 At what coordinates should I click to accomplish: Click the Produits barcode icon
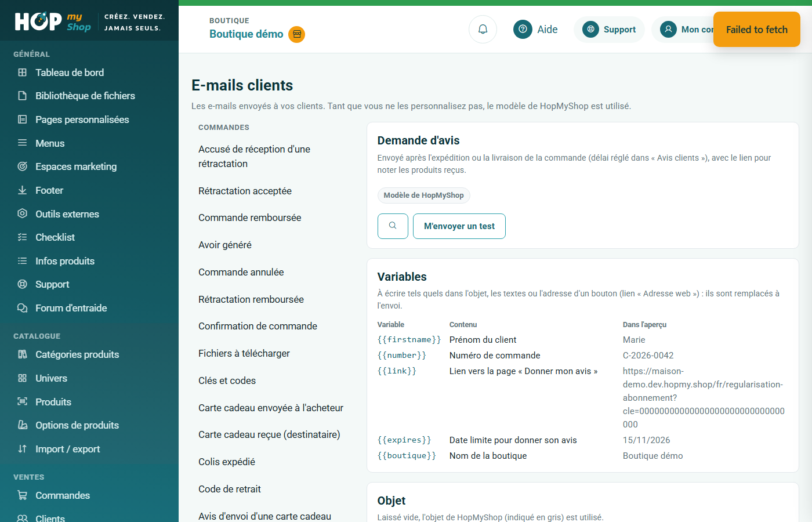pos(22,401)
